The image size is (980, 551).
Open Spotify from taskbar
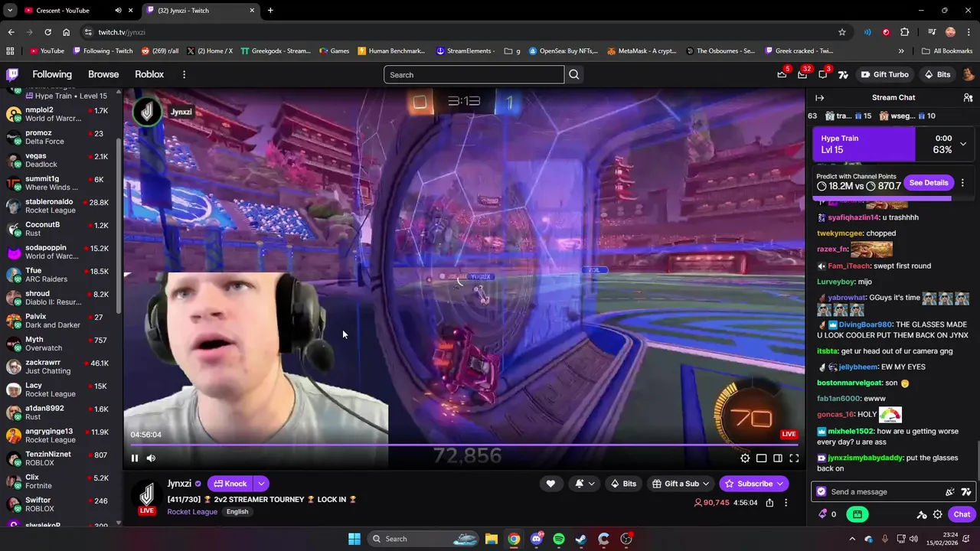point(559,539)
